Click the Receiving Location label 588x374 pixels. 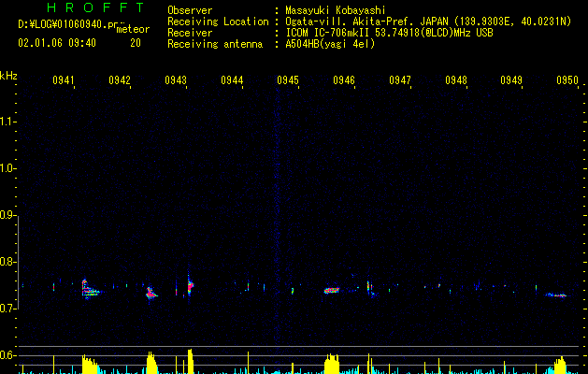coord(218,22)
